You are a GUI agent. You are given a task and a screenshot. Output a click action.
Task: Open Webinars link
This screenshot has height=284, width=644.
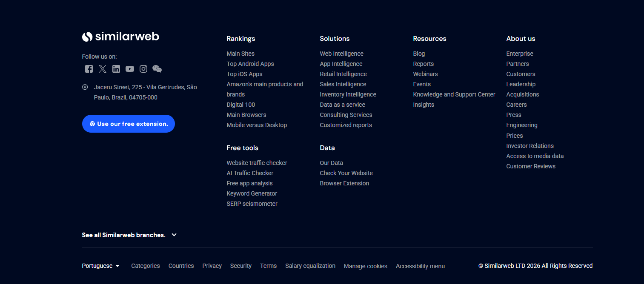click(x=426, y=74)
